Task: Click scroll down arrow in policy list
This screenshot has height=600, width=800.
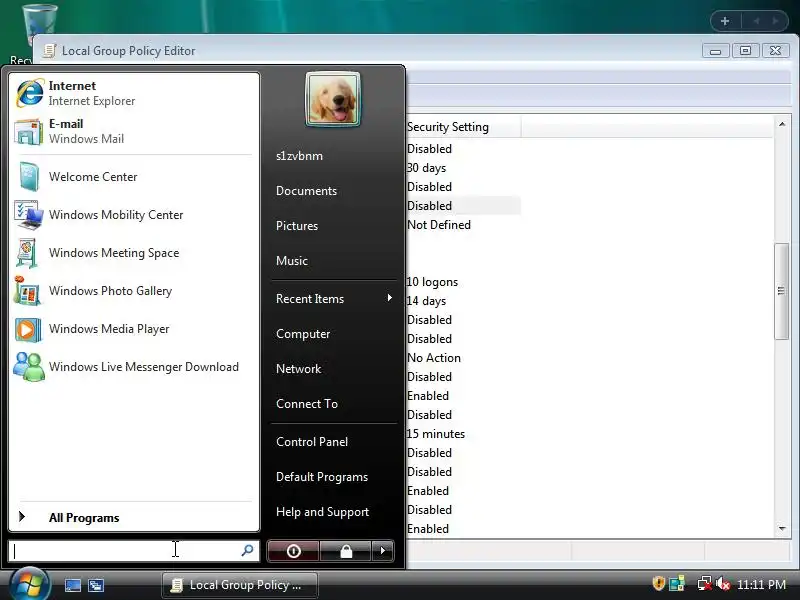Action: [x=782, y=529]
